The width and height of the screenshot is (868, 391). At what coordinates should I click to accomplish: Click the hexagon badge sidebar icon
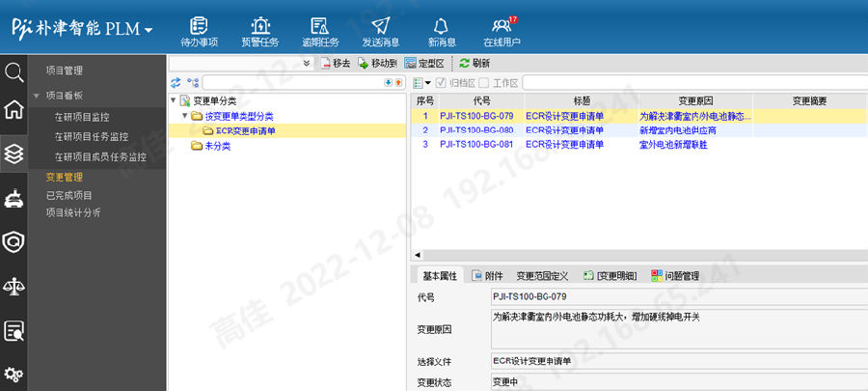[x=14, y=242]
